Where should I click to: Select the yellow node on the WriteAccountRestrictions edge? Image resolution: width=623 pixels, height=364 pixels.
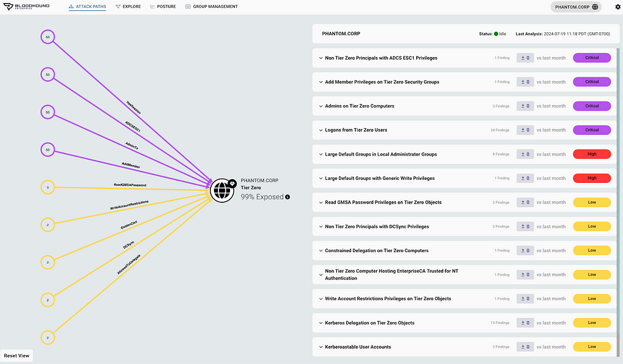[47, 225]
